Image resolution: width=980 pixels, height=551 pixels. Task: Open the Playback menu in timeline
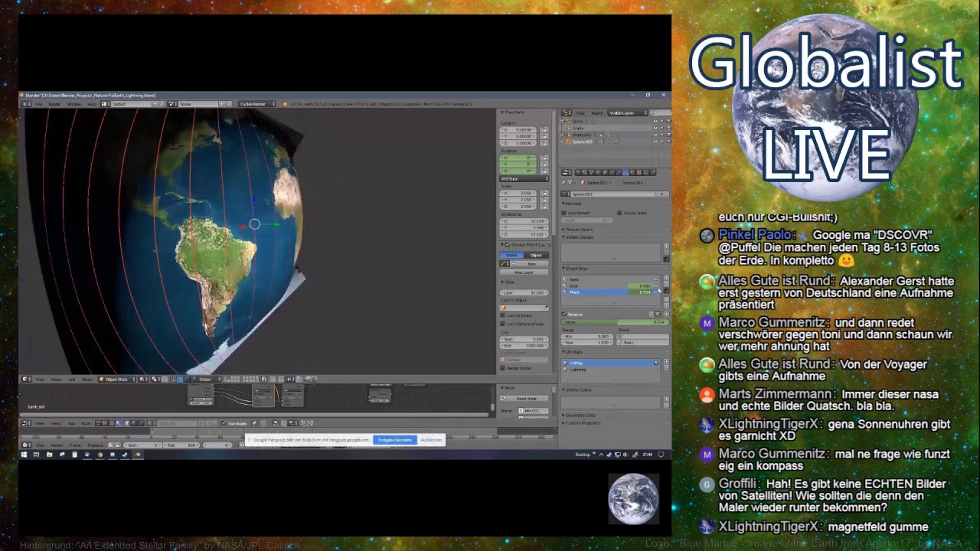[95, 445]
